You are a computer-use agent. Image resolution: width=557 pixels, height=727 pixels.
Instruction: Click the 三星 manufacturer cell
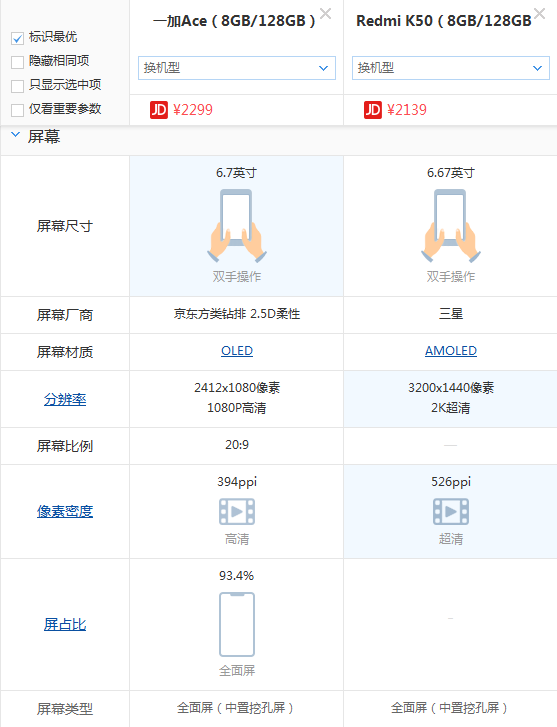pyautogui.click(x=451, y=314)
